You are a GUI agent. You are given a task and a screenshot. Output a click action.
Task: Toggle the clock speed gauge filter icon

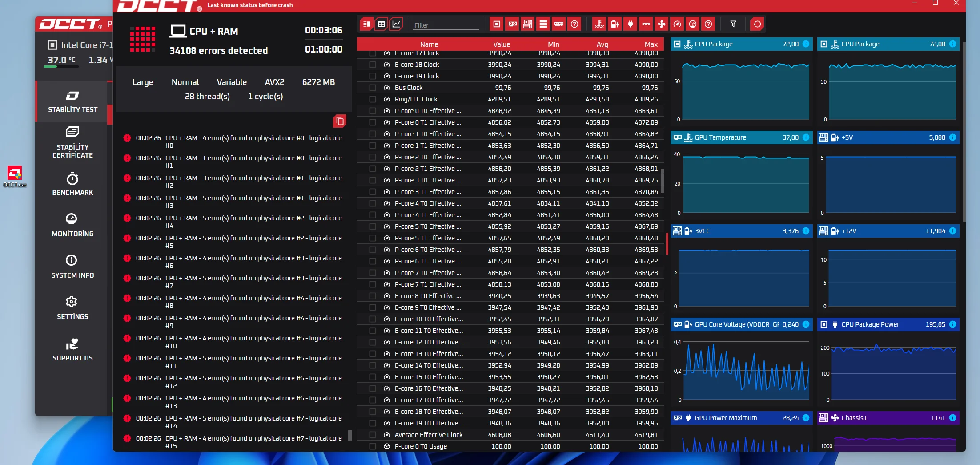[x=677, y=24]
